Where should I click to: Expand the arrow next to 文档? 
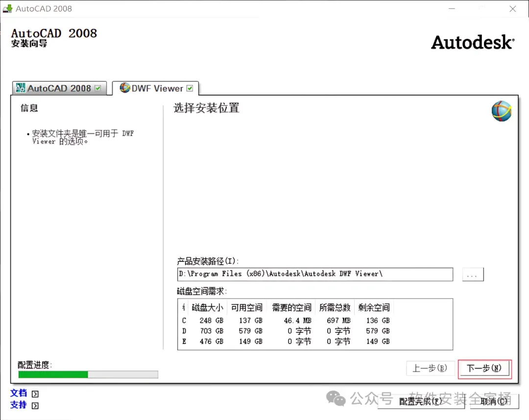click(35, 394)
